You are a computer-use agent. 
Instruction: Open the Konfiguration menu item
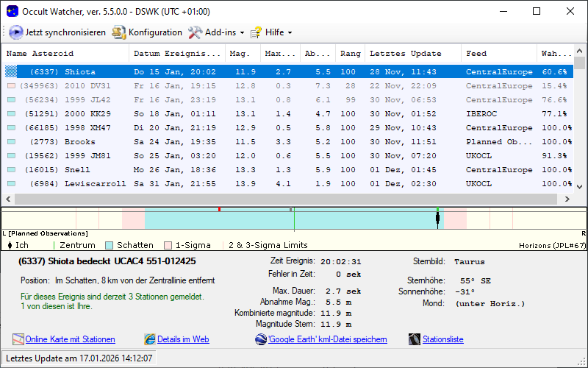(x=155, y=32)
